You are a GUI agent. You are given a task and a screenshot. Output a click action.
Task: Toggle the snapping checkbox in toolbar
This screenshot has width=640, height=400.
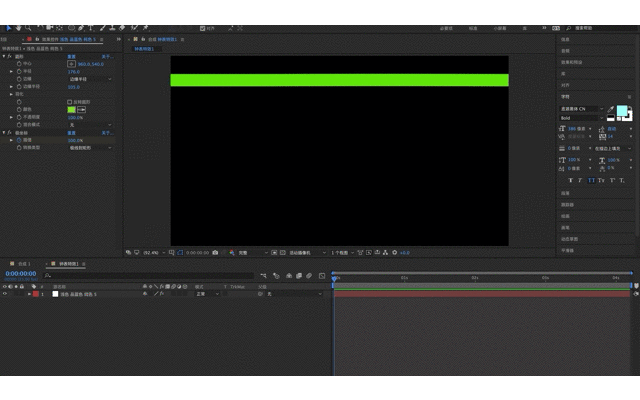tap(202, 29)
